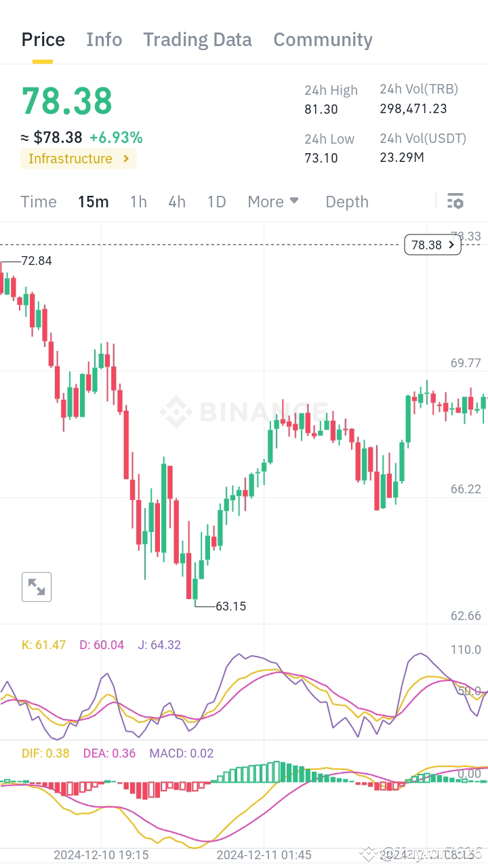Switch to the 1D timeframe
Image resolution: width=488 pixels, height=868 pixels.
coord(216,201)
